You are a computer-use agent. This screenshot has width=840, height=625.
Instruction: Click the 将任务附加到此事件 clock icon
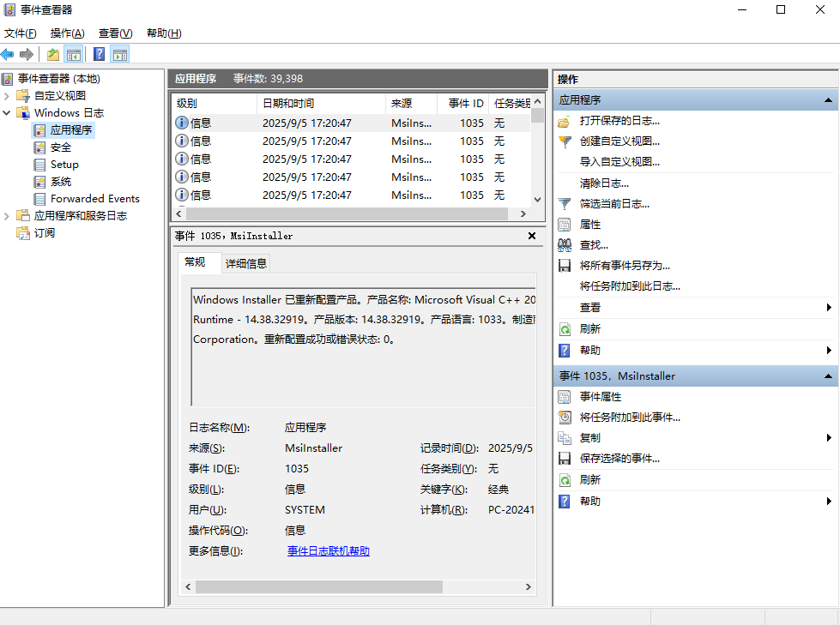click(x=564, y=418)
